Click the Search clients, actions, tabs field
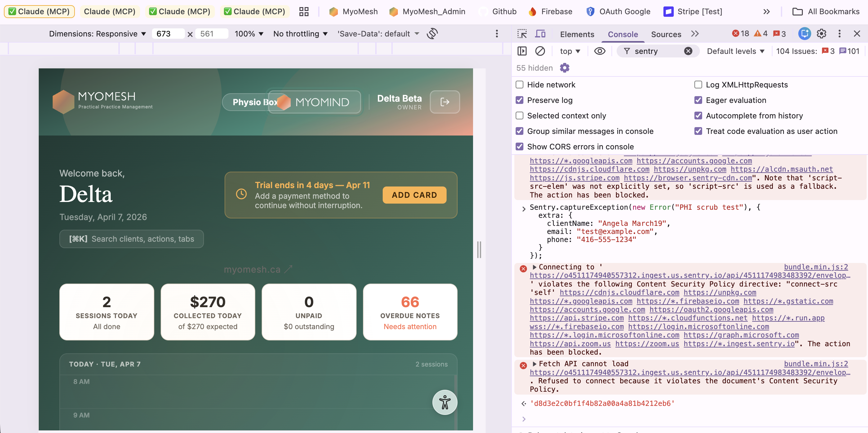This screenshot has height=433, width=868. pyautogui.click(x=131, y=239)
